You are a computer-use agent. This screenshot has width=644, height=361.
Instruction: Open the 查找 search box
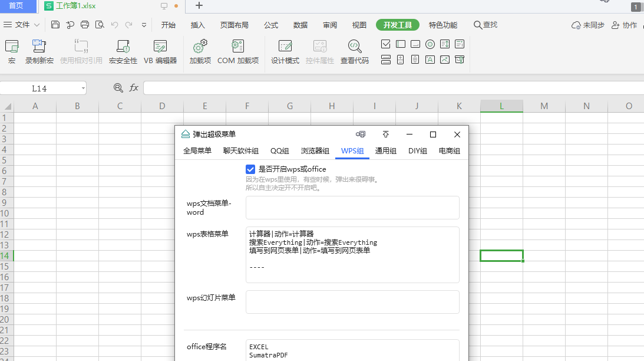pos(486,25)
